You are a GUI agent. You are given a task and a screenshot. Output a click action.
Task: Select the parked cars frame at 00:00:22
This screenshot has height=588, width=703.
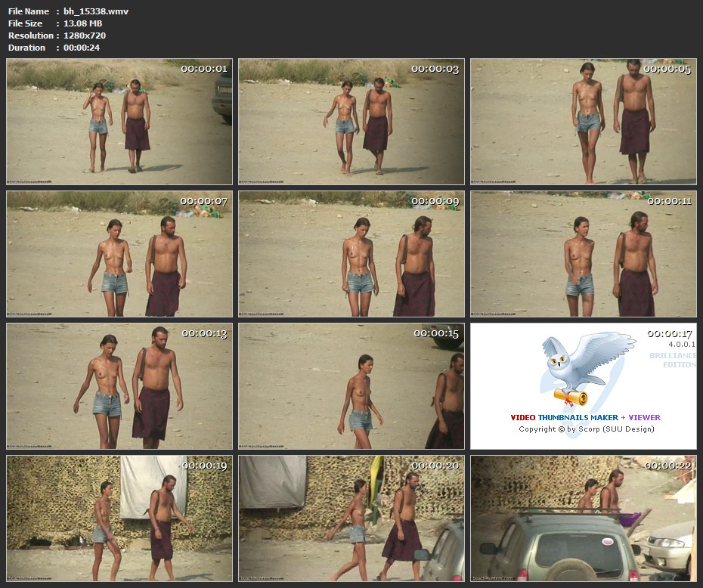[584, 518]
